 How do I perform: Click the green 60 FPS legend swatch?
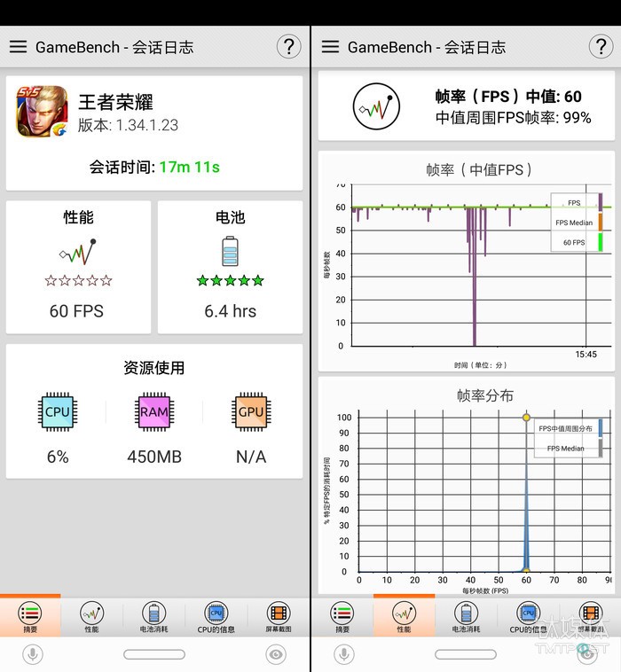pos(601,242)
